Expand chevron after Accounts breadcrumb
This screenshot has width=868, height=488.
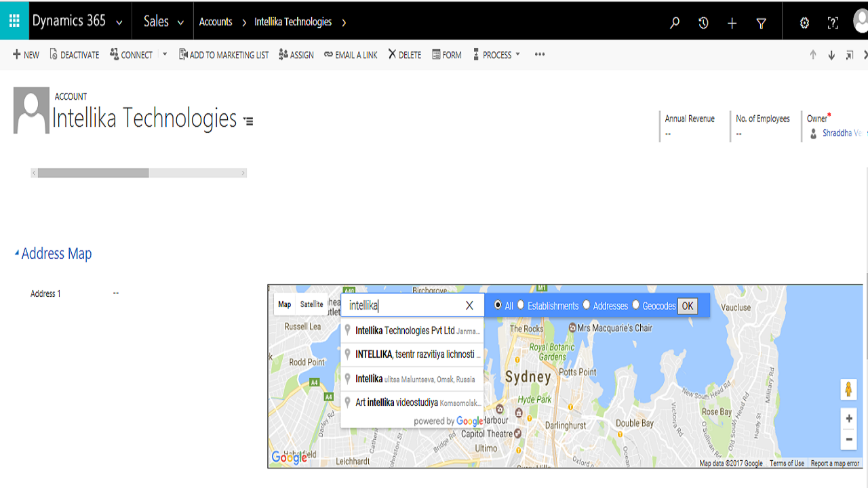(x=244, y=22)
